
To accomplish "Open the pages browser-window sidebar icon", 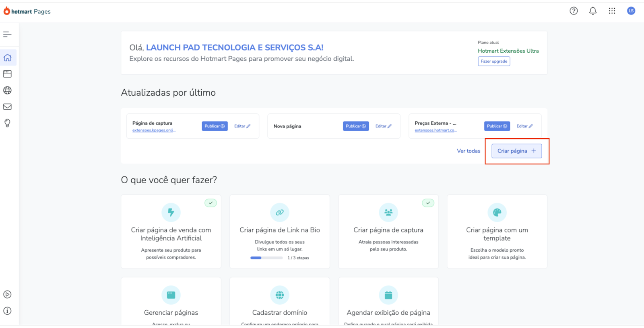I will coord(7,74).
